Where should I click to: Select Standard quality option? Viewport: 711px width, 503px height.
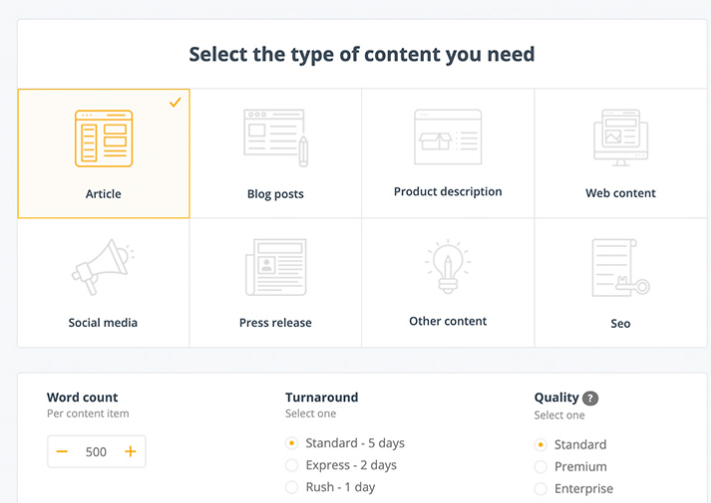pyautogui.click(x=541, y=444)
